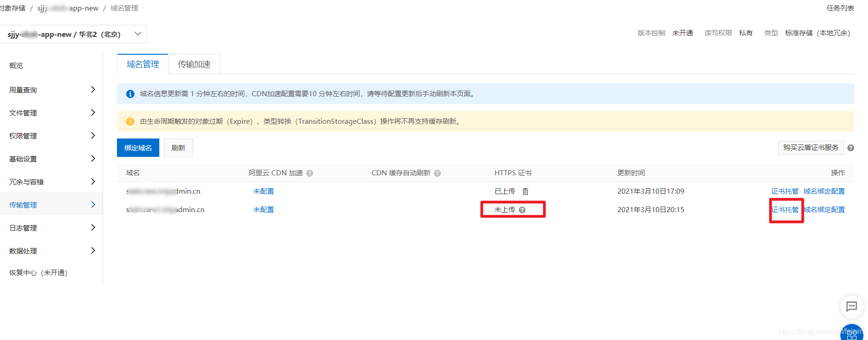Click the help icon next to 未上传
Viewport: 868px width, 340px height.
tap(522, 210)
